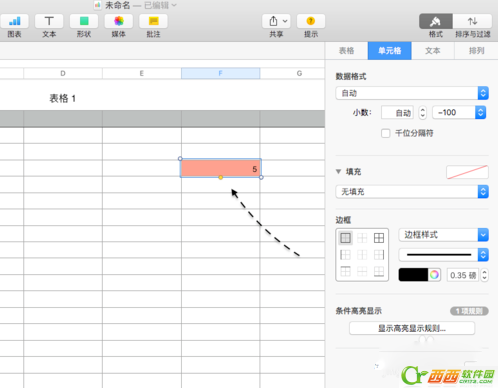Switch to the 表格 tab
498x388 pixels.
(346, 51)
